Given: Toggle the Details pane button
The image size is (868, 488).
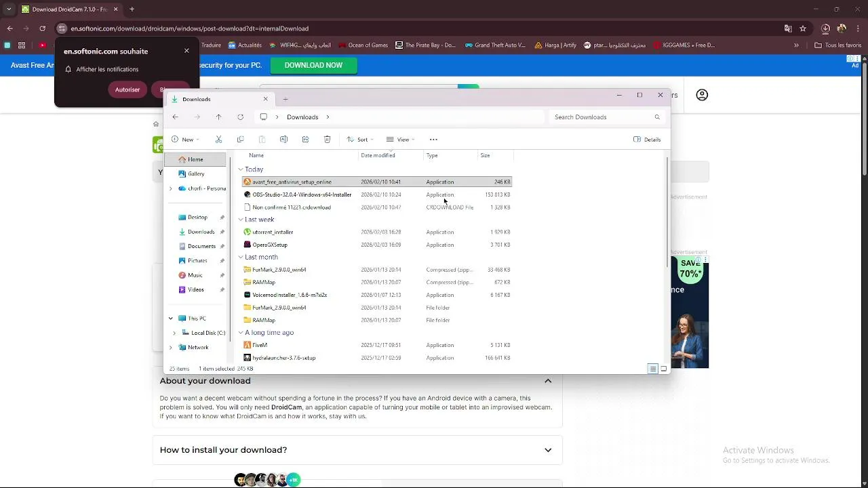Looking at the screenshot, I should tap(647, 140).
